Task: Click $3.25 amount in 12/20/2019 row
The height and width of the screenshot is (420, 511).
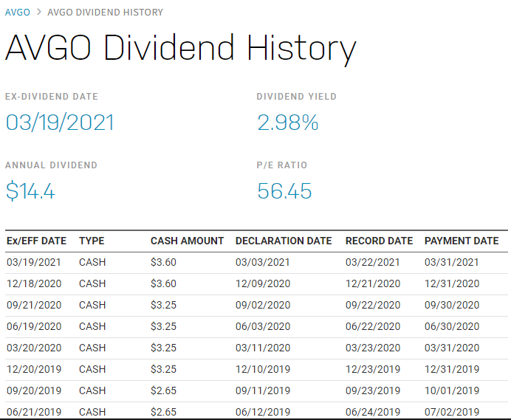Action: click(163, 369)
